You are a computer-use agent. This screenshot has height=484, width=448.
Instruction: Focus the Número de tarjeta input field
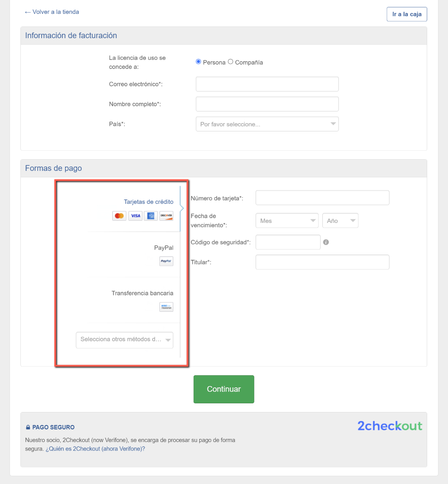pyautogui.click(x=322, y=198)
